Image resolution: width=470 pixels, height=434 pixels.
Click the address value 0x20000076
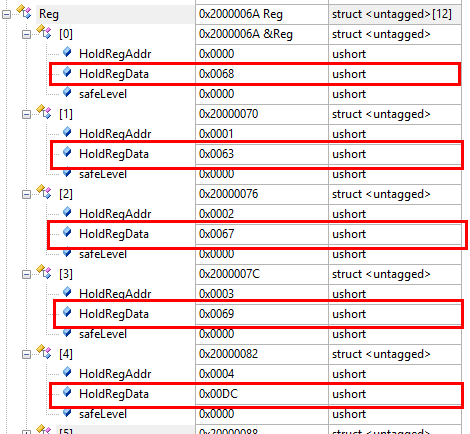[228, 194]
